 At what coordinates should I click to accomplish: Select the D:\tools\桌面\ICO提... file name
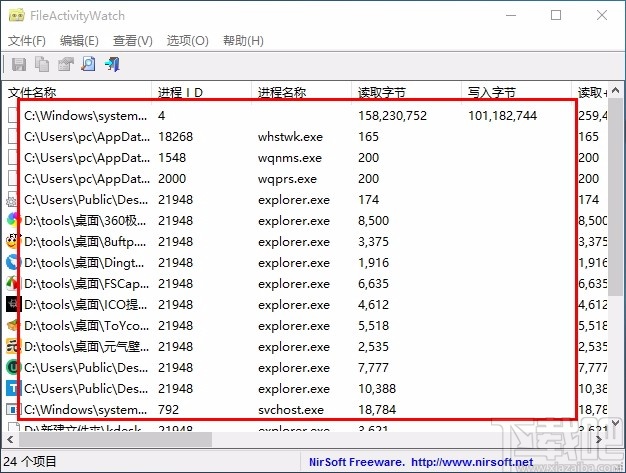coord(85,305)
